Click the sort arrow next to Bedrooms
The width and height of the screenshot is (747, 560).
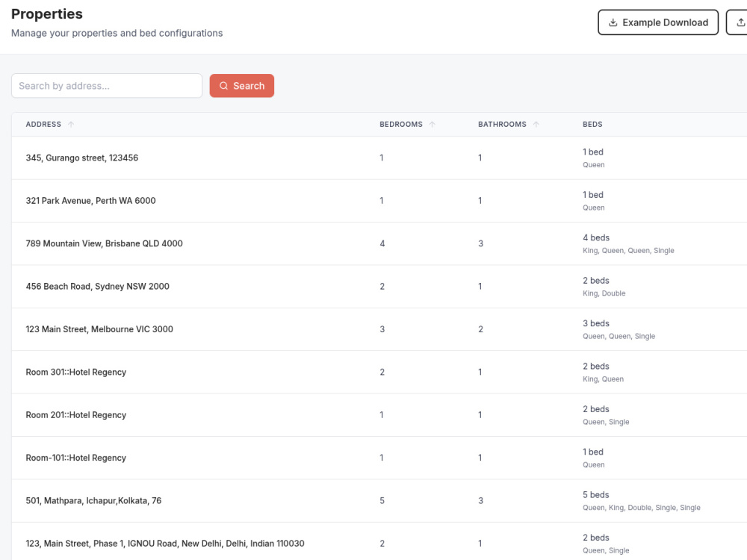432,124
